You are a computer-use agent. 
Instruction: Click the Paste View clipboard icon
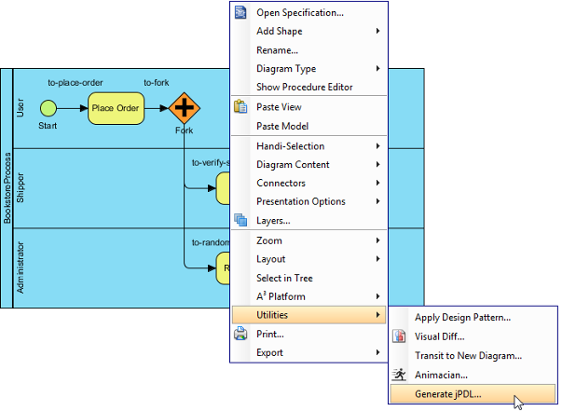[x=240, y=107]
